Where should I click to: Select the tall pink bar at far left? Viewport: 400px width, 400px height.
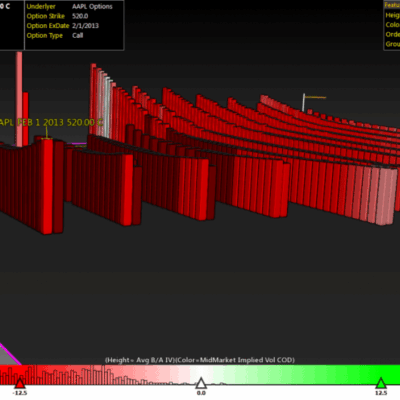click(19, 99)
